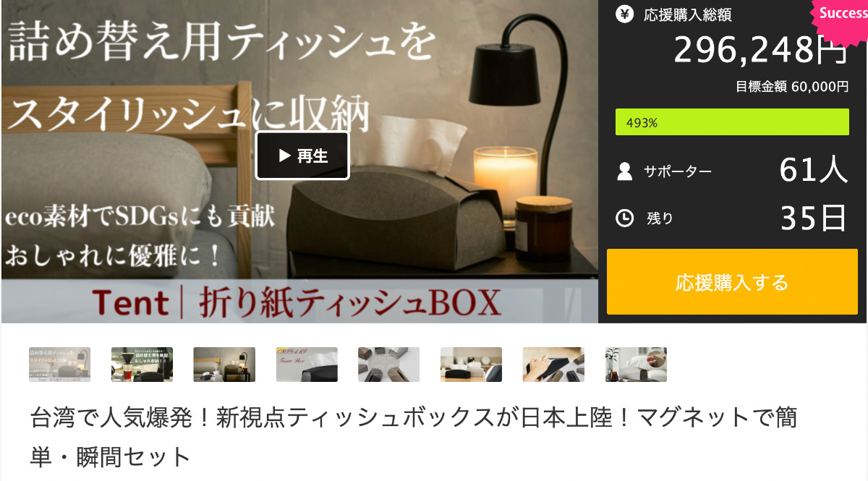Select the third thumbnail of bedside scene
868x481 pixels.
coord(224,365)
